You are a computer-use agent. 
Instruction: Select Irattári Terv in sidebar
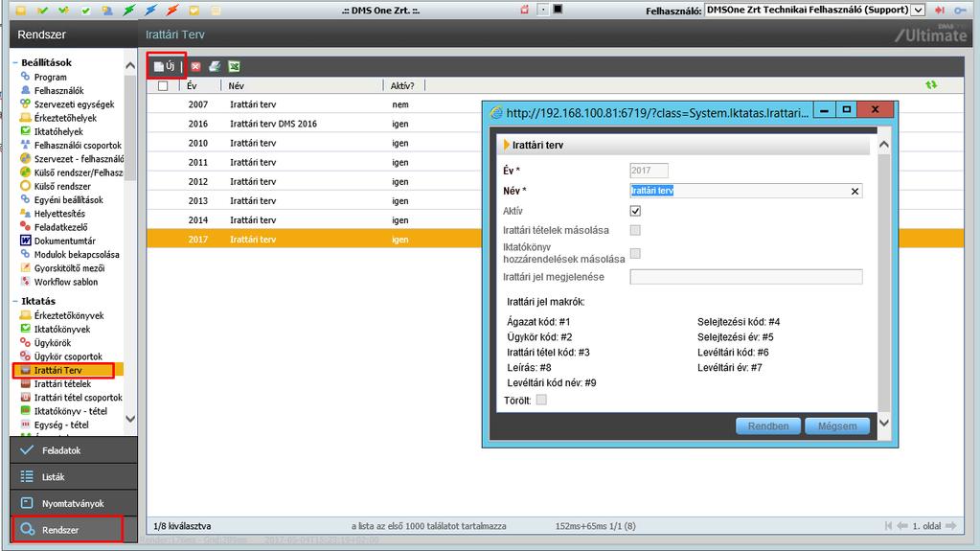(x=57, y=370)
